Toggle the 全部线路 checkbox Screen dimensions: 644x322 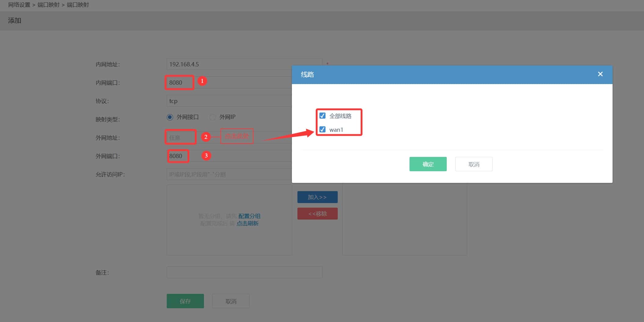(322, 116)
